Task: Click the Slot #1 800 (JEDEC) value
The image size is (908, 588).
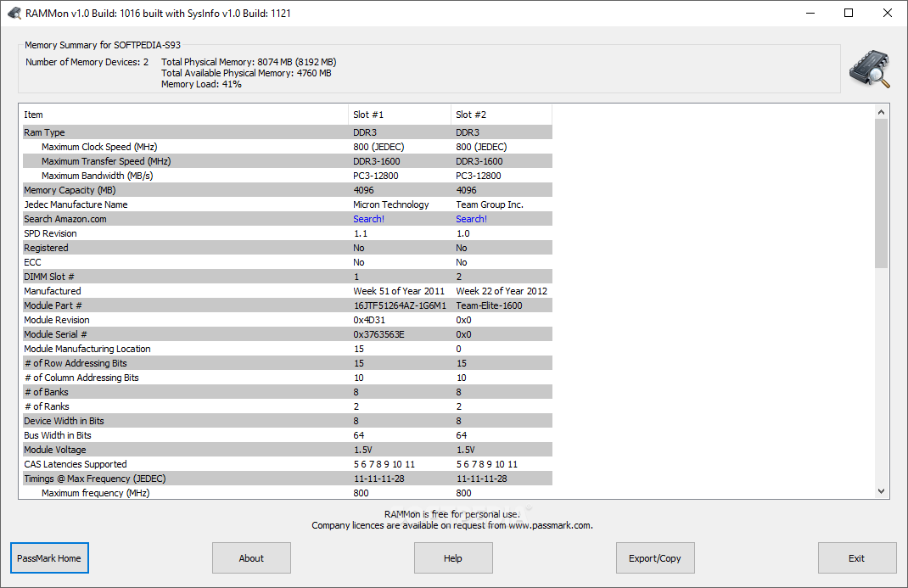Action: pos(378,147)
